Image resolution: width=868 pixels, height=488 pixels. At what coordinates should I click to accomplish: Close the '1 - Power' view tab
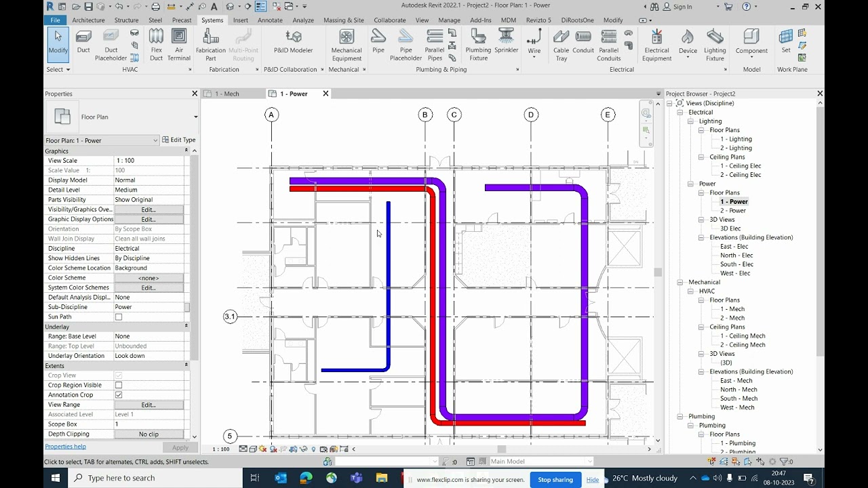(x=325, y=94)
